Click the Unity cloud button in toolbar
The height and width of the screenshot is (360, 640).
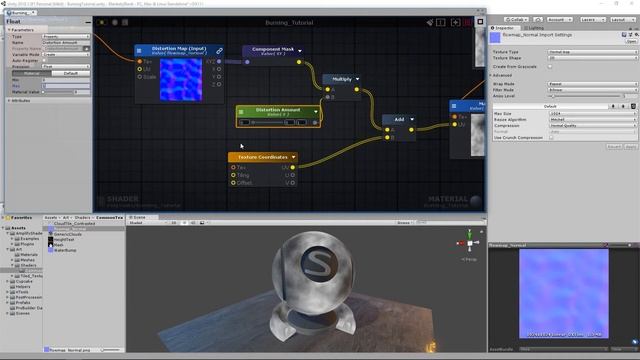(538, 20)
